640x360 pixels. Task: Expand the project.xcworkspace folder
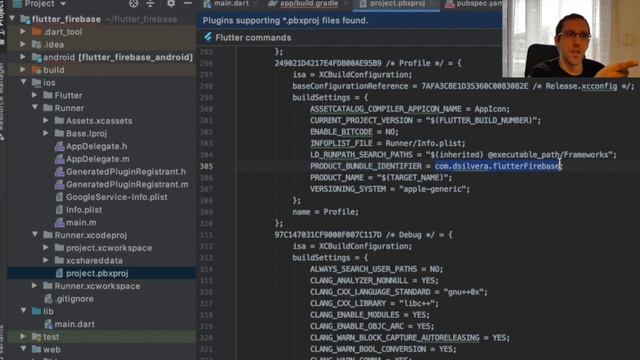[x=46, y=247]
